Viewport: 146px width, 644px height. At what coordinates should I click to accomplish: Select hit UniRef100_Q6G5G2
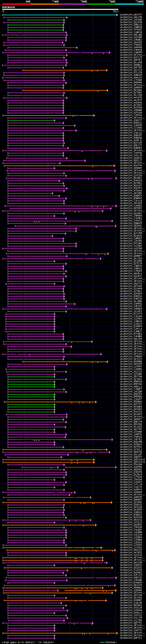pyautogui.click(x=131, y=469)
